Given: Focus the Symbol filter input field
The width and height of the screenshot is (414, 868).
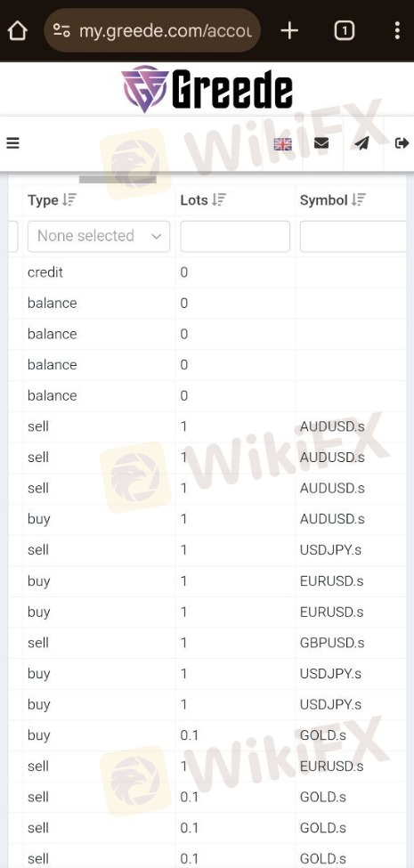Looking at the screenshot, I should point(353,237).
